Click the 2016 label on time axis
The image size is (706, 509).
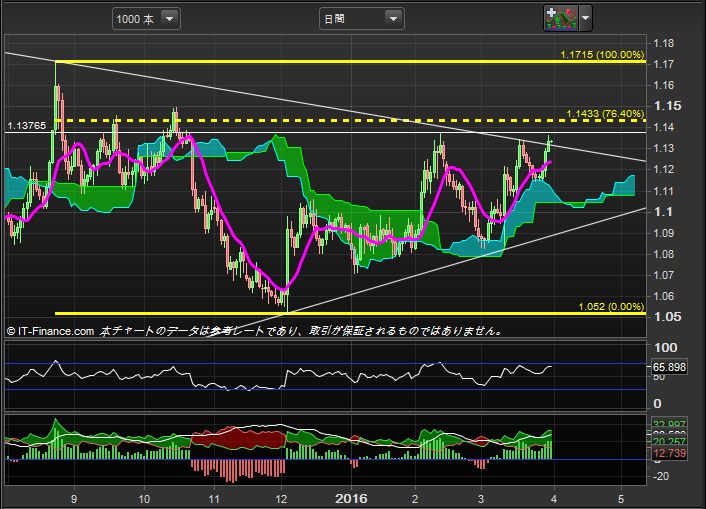(351, 499)
